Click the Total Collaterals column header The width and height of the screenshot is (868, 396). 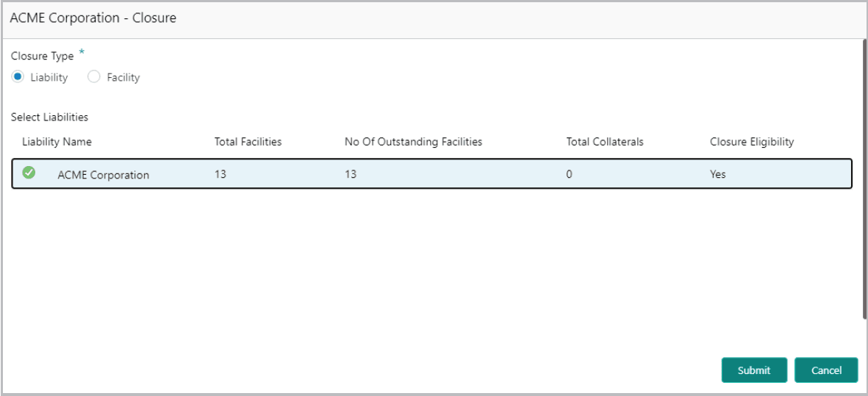[604, 142]
